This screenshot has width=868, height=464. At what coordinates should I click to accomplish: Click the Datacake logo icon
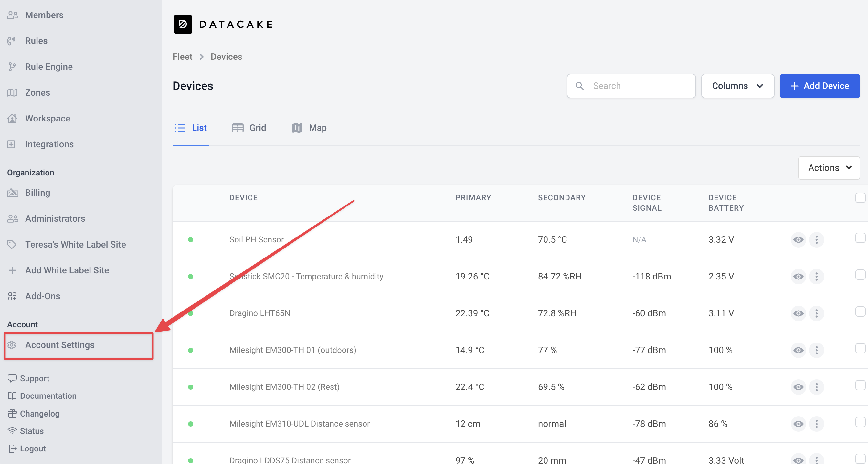pos(183,24)
